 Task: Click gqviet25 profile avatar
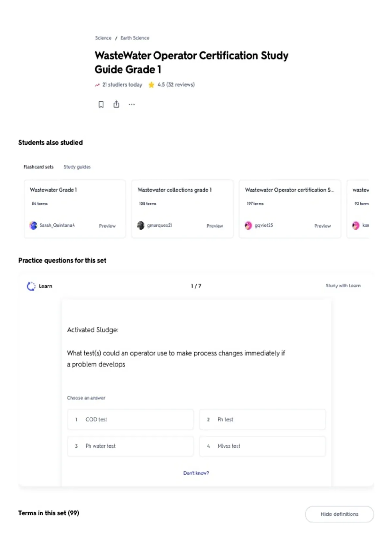point(248,225)
